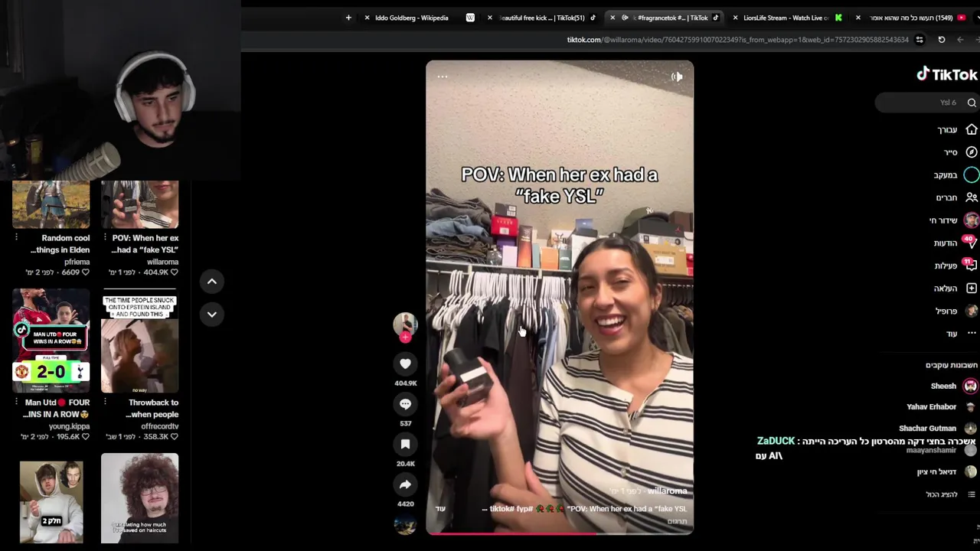The width and height of the screenshot is (980, 551).
Task: Bookmark the video with the save icon
Action: (405, 445)
